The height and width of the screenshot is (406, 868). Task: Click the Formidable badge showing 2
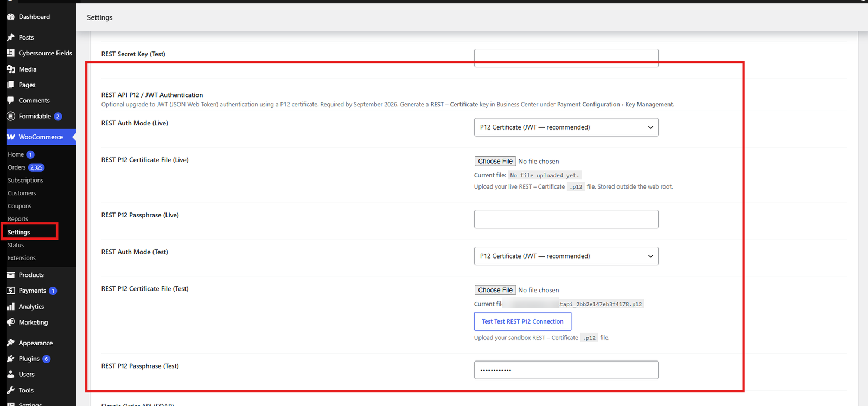point(58,117)
